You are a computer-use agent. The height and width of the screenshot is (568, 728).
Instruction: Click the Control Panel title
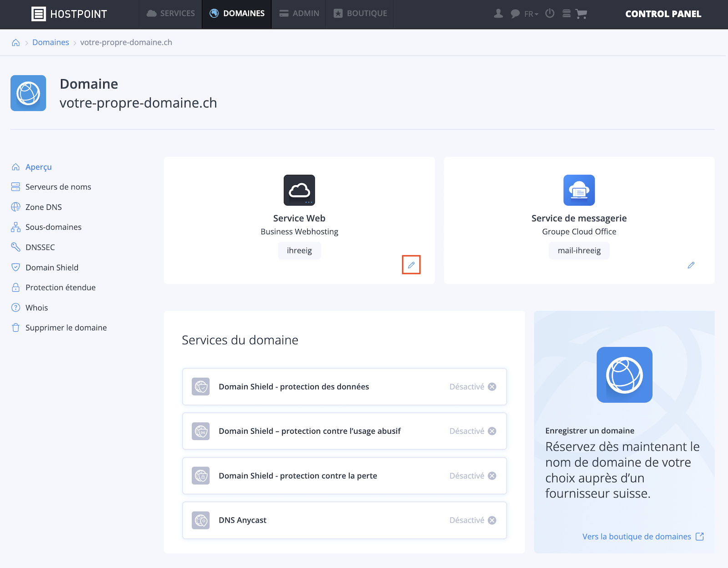pyautogui.click(x=663, y=14)
